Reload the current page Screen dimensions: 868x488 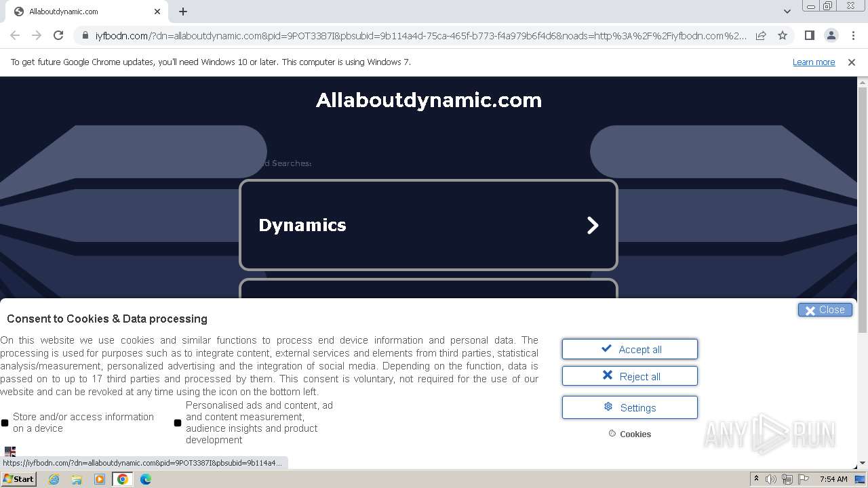tap(58, 35)
